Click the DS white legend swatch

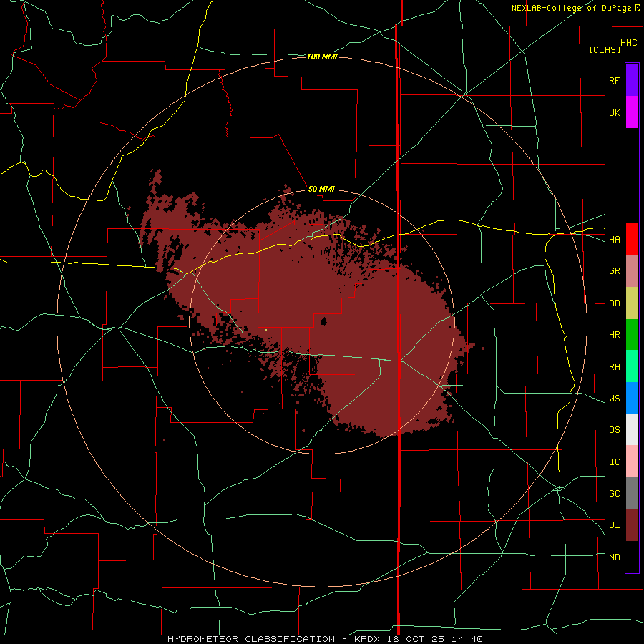coord(632,429)
